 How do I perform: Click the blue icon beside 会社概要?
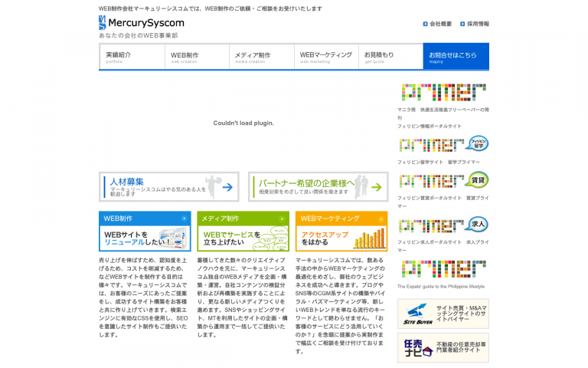coord(425,24)
